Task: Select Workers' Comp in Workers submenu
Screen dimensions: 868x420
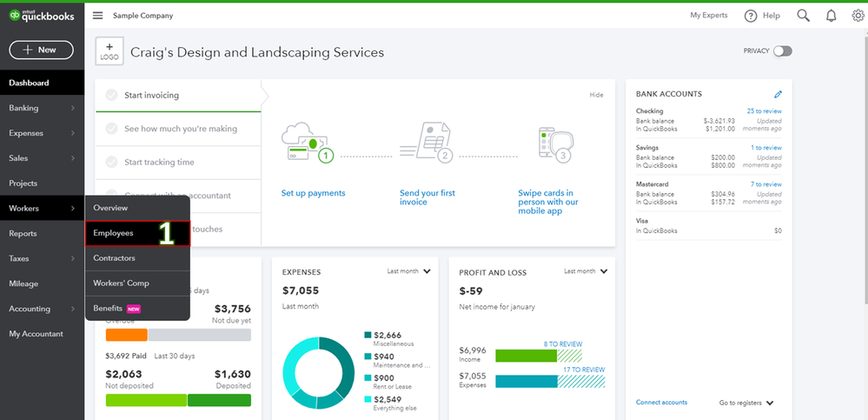Action: pos(137,283)
